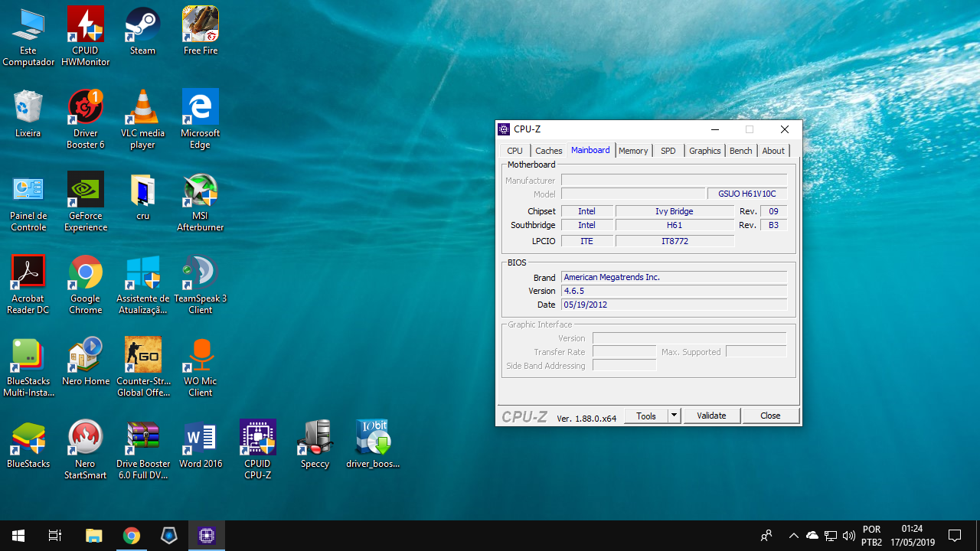Click the Tools button in CPU-Z
The width and height of the screenshot is (980, 551).
point(646,416)
